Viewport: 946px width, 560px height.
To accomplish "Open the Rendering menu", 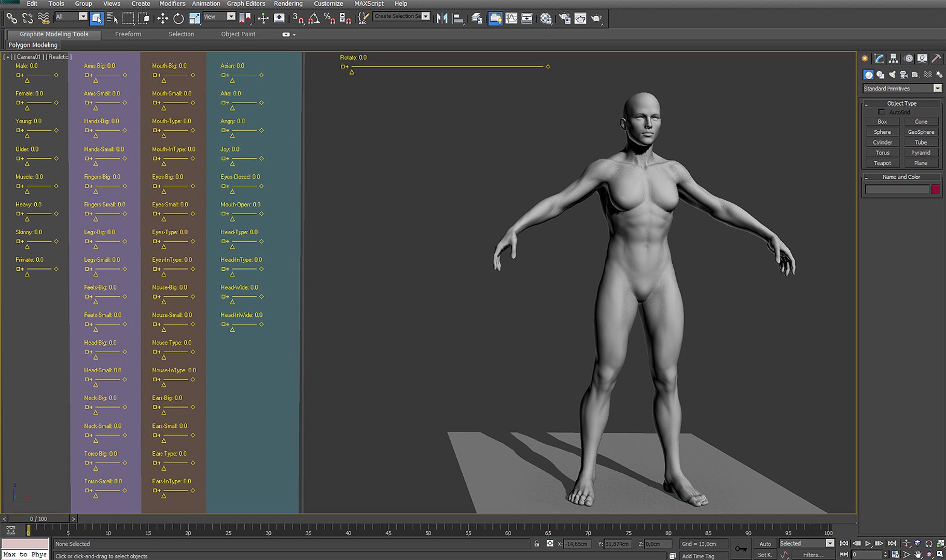I will pos(288,4).
